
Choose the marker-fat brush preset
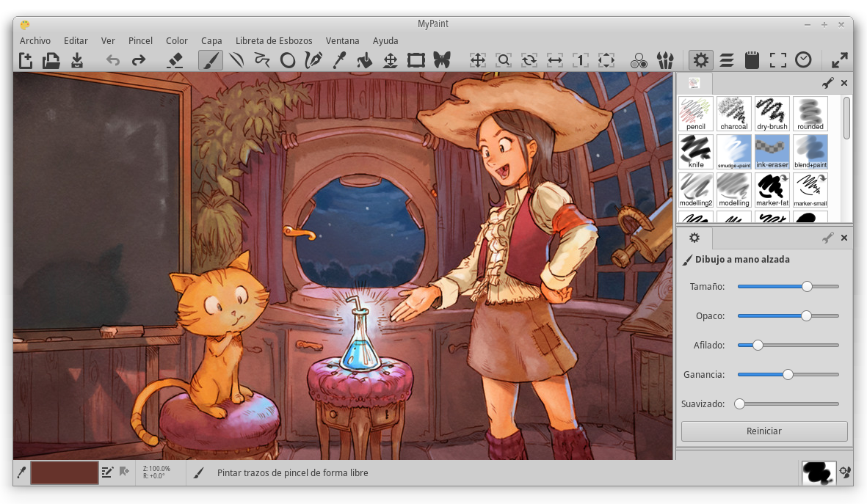[x=772, y=190]
